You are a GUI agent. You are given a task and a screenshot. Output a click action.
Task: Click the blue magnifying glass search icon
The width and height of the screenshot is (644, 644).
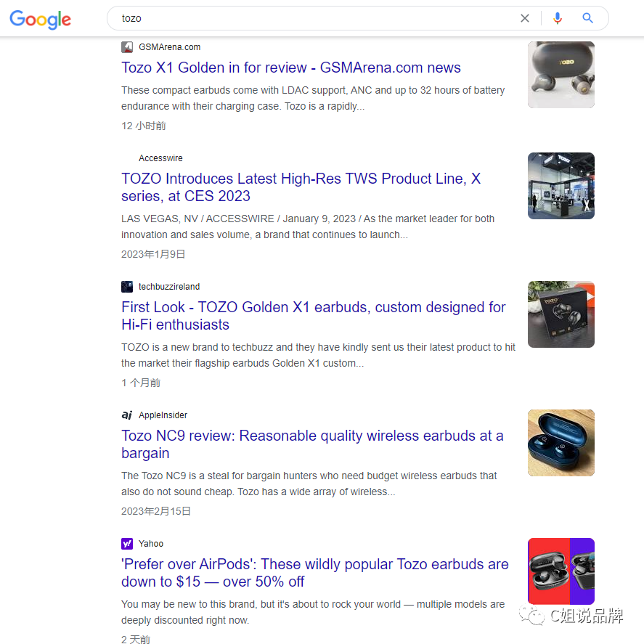[x=587, y=18]
